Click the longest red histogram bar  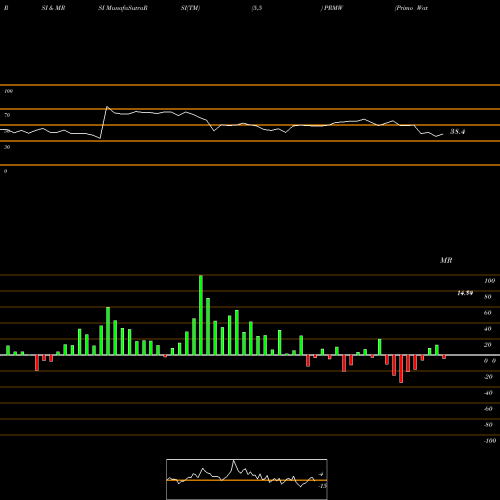point(401,369)
